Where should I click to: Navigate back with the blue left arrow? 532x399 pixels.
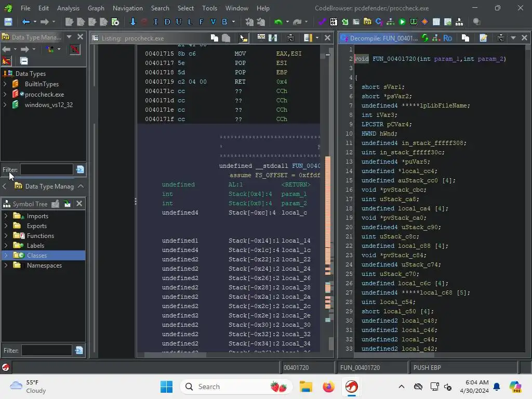(x=26, y=22)
